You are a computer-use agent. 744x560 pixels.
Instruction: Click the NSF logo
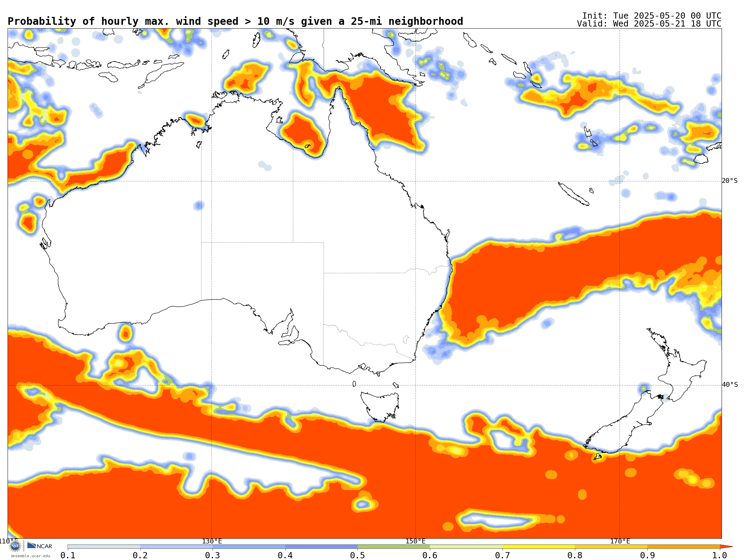pyautogui.click(x=15, y=546)
